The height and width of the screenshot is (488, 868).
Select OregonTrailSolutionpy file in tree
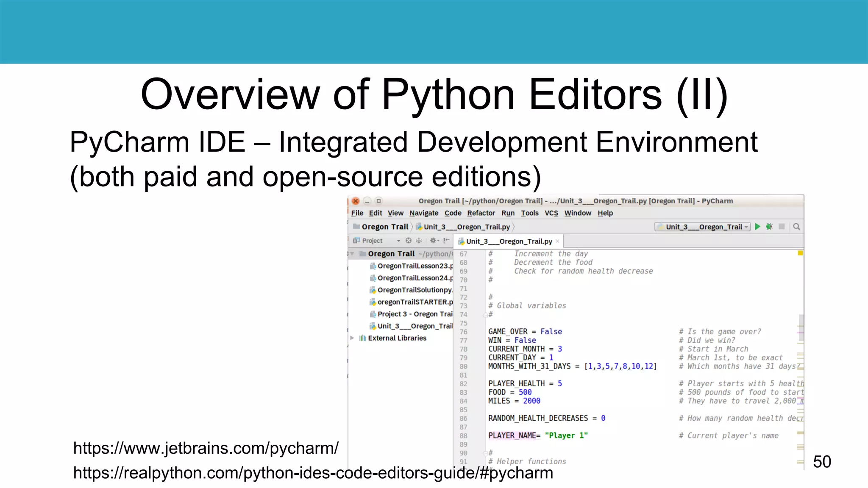[411, 290]
